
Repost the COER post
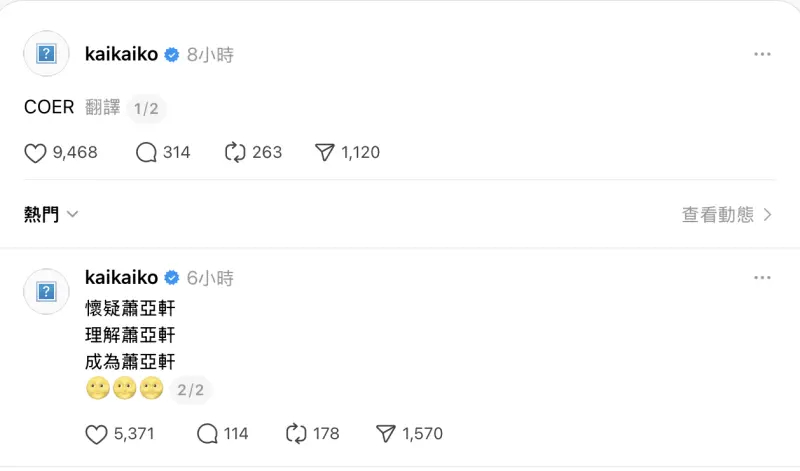point(236,153)
